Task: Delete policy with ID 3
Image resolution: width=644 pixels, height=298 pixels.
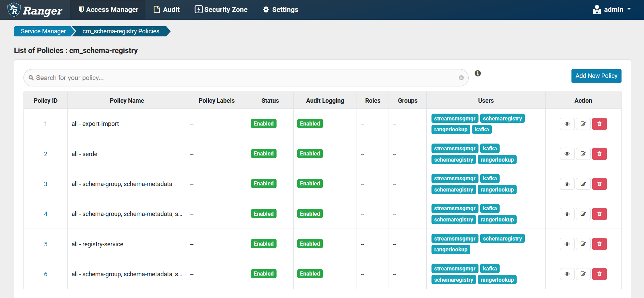Action: (x=599, y=184)
